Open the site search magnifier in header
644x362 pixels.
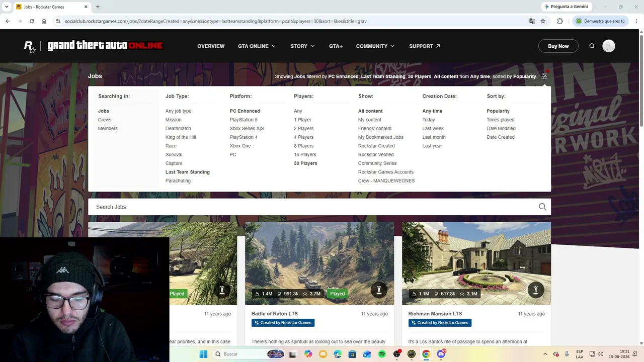[592, 46]
